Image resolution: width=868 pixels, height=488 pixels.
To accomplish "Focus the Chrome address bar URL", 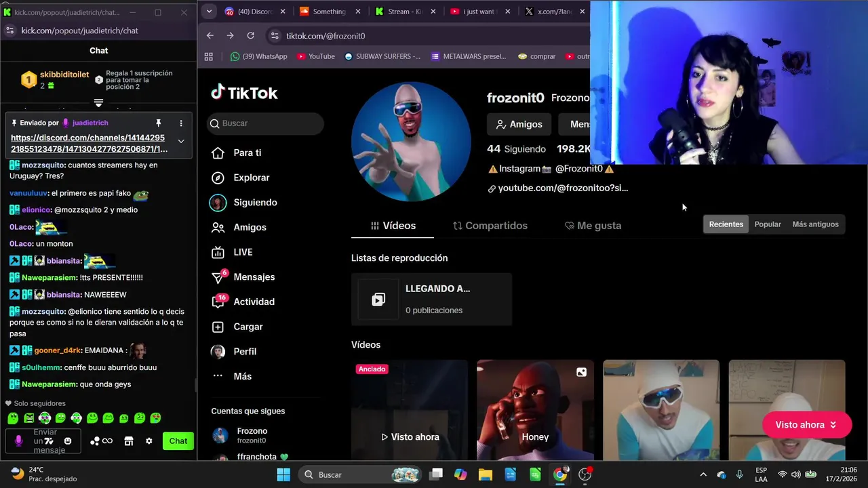I will [325, 36].
